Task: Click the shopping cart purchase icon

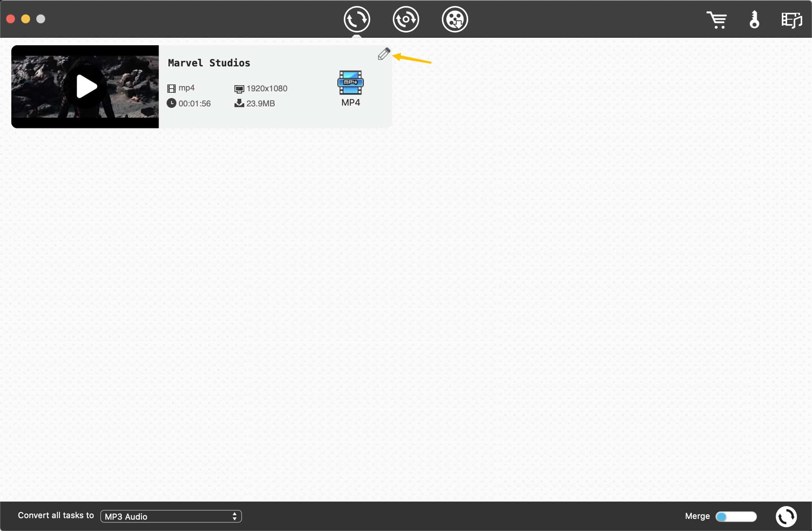Action: [x=716, y=20]
